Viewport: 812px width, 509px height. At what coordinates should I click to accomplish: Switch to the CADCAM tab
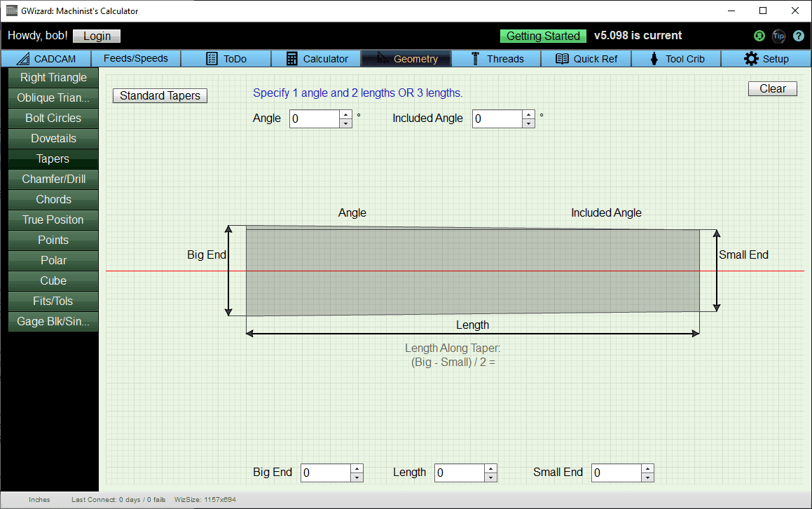[46, 59]
